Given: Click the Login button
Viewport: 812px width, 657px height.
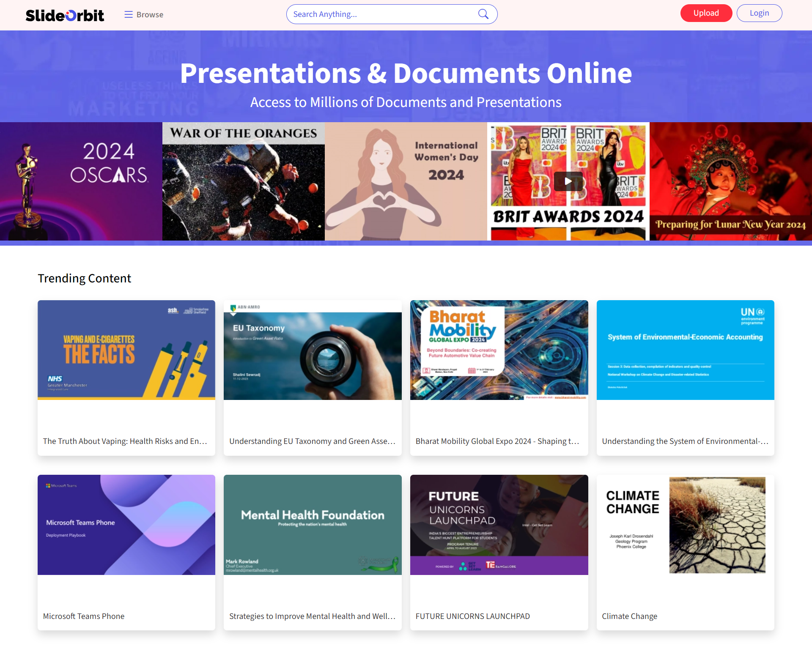Looking at the screenshot, I should point(759,13).
